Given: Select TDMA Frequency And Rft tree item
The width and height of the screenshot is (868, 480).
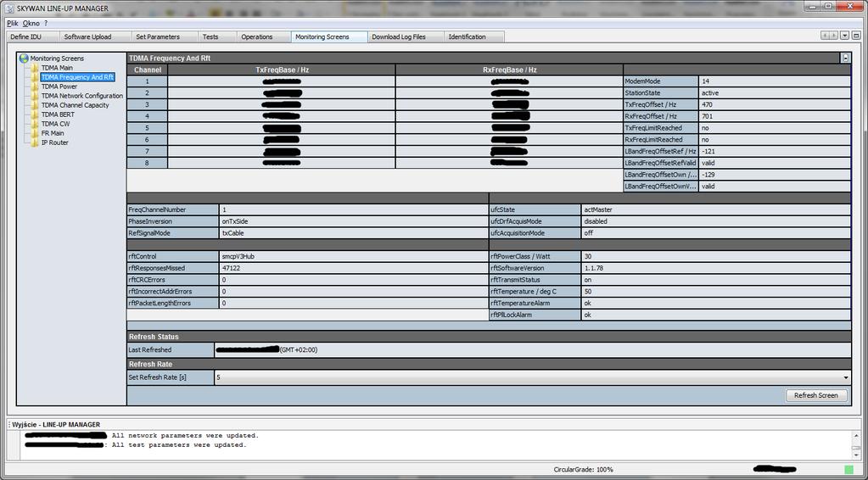Looking at the screenshot, I should pos(77,77).
